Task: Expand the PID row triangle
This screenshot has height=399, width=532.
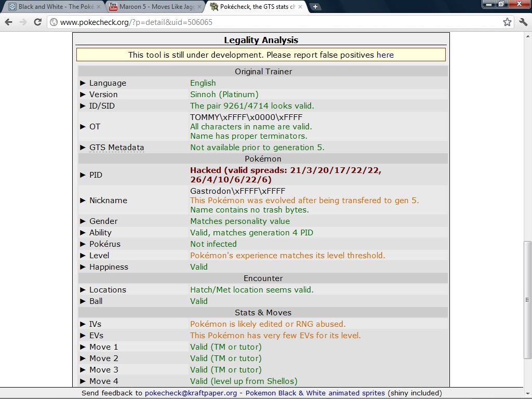Action: pyautogui.click(x=83, y=175)
